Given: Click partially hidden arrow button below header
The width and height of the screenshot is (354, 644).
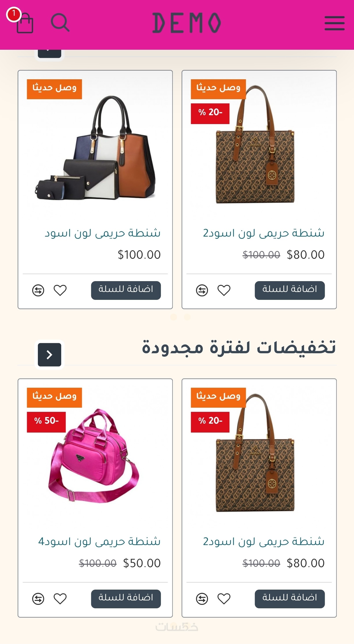Looking at the screenshot, I should tap(49, 54).
